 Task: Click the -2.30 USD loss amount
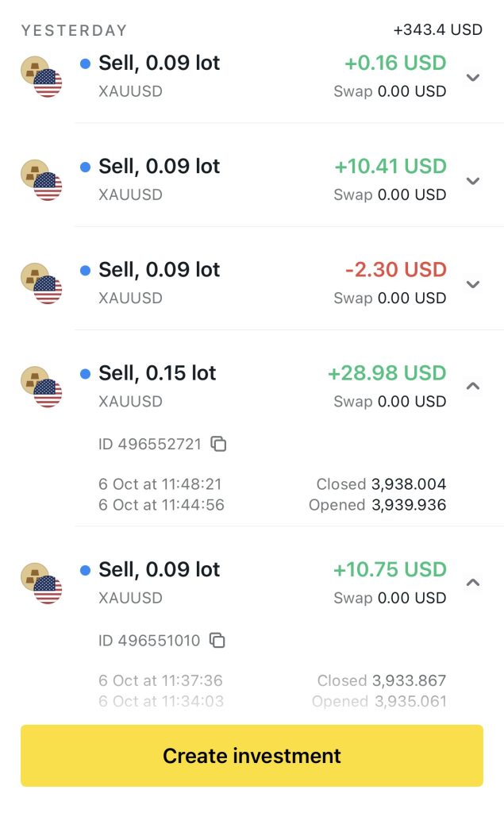(x=396, y=270)
